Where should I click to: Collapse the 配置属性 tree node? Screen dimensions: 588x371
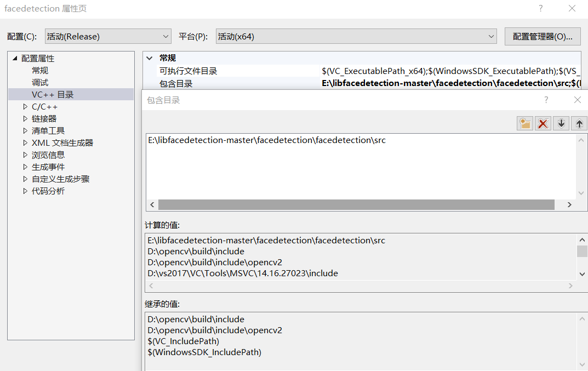(15, 58)
